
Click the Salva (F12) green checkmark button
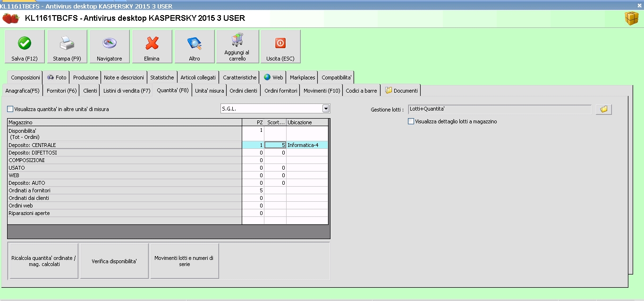coord(25,46)
